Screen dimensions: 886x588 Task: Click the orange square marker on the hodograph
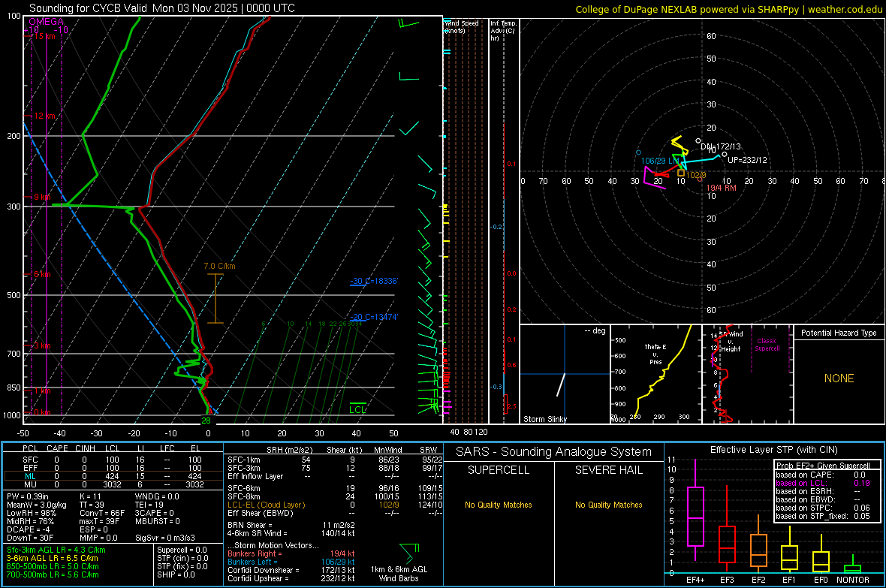coord(681,173)
